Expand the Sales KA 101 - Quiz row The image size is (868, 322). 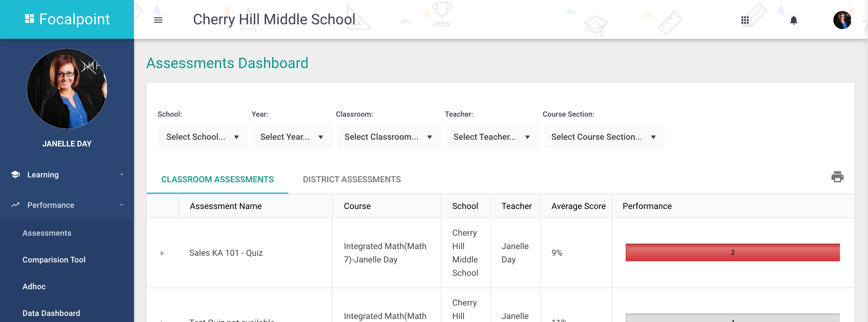pyautogui.click(x=162, y=253)
